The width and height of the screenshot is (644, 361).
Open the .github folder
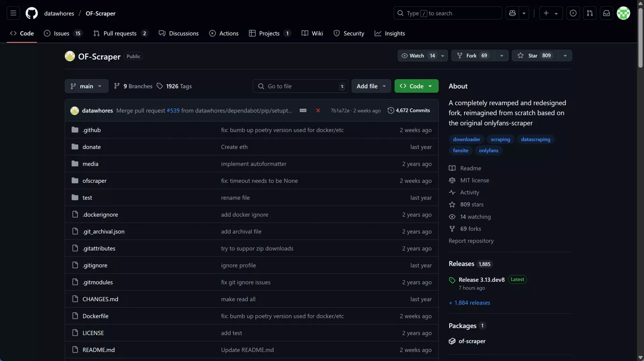[x=91, y=130]
